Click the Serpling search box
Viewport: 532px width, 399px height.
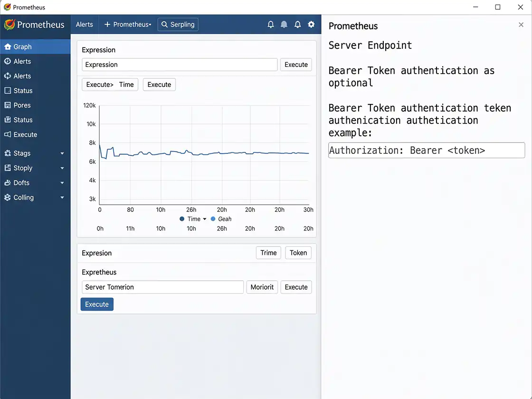178,24
